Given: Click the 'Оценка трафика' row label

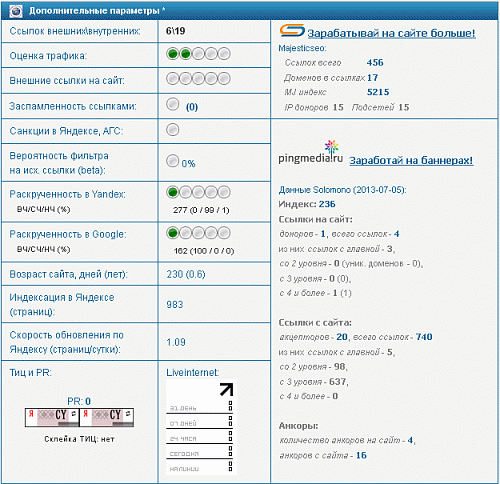Looking at the screenshot, I should [x=48, y=56].
